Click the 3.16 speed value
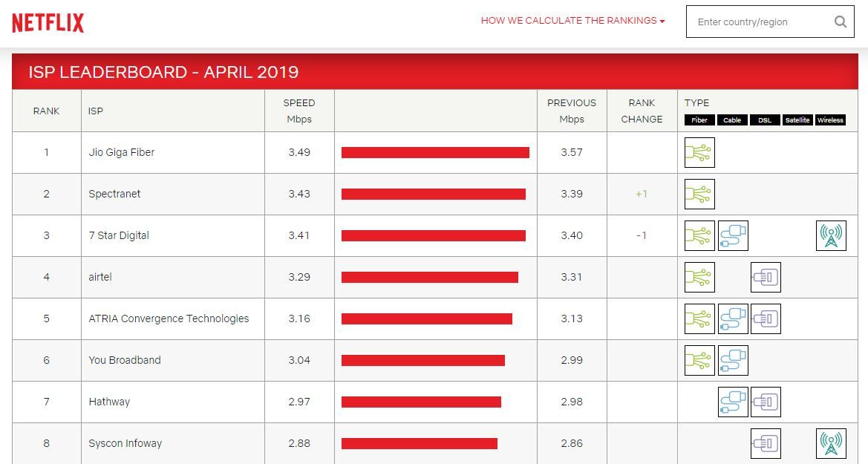Viewport: 868px width, 464px height. [x=299, y=318]
